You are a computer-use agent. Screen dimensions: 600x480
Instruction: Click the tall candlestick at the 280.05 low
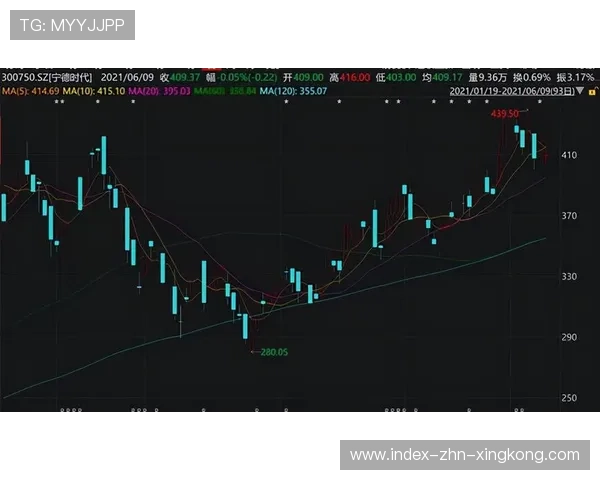(x=245, y=326)
